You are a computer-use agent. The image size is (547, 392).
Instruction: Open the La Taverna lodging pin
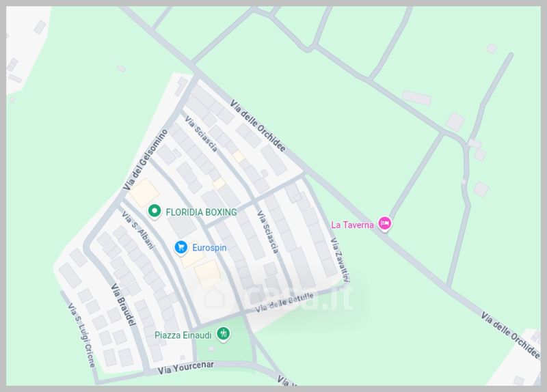(384, 223)
